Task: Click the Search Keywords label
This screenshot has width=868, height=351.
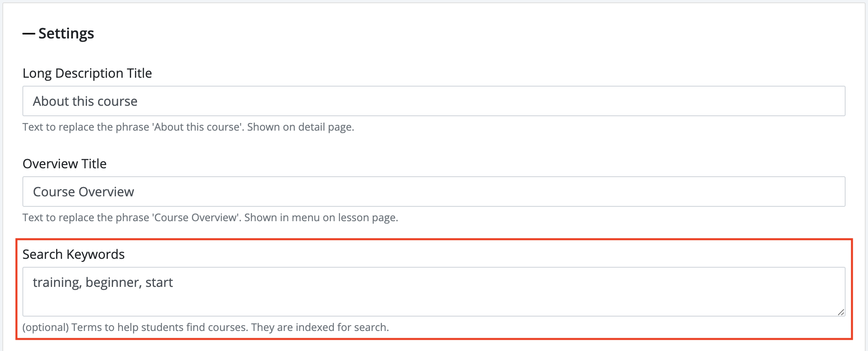Action: (73, 254)
